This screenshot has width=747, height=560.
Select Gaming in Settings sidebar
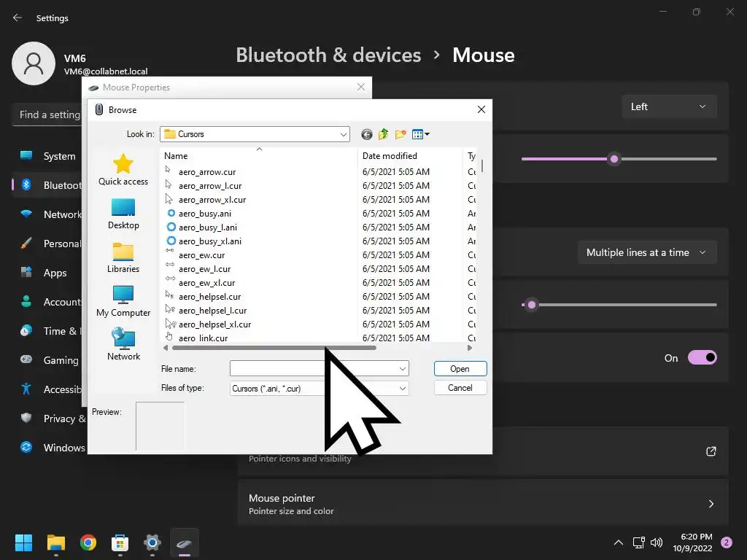coord(47,360)
